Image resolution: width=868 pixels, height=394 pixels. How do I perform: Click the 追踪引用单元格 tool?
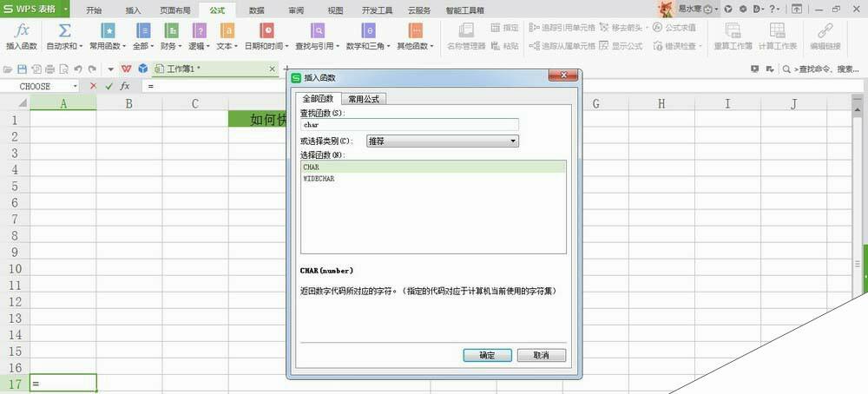[562, 27]
